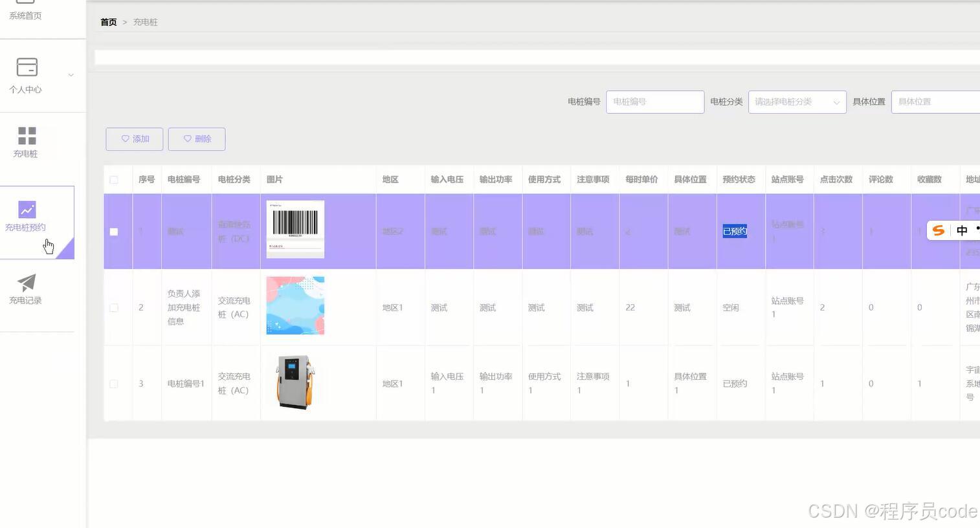This screenshot has width=980, height=528.
Task: Click the 序号 column header
Action: [147, 179]
